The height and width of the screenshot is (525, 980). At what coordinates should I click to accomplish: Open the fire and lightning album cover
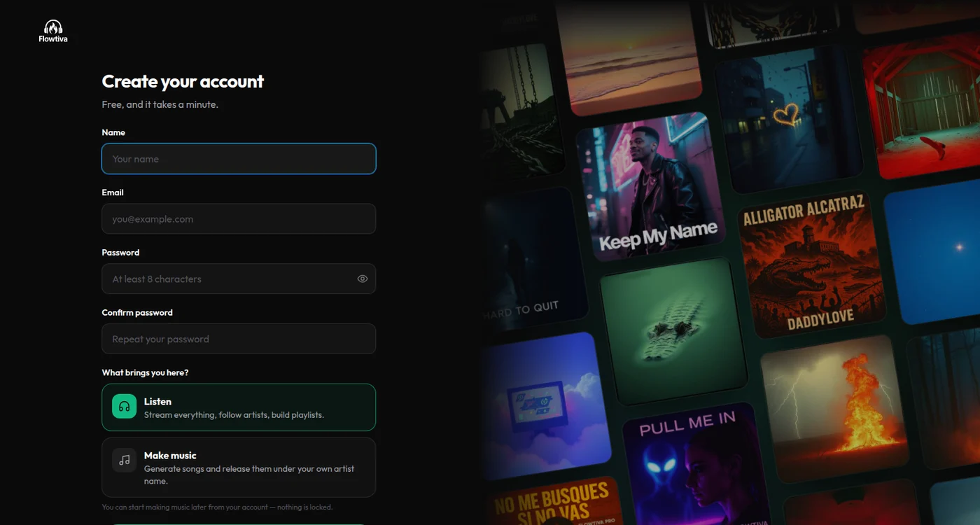coord(835,408)
